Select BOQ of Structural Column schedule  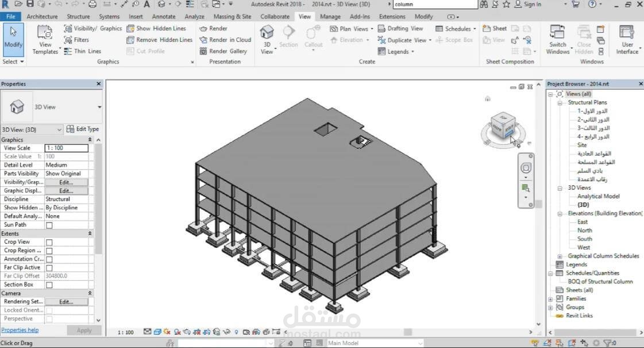pos(600,282)
